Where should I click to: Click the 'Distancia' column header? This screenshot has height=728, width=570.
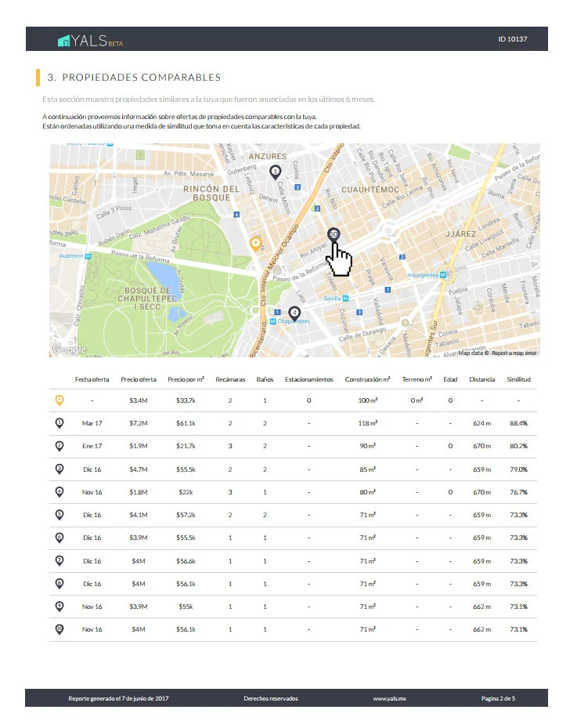pos(482,379)
